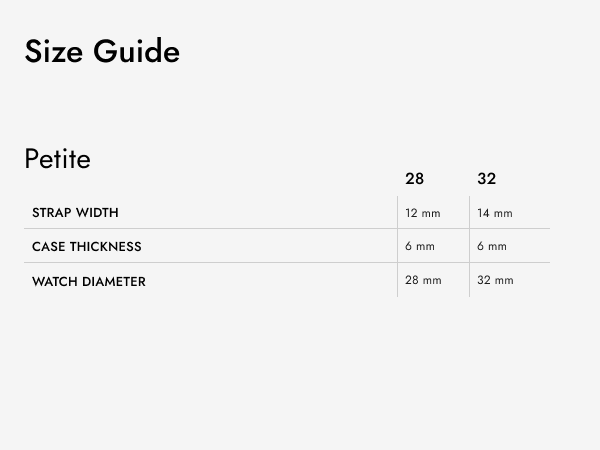Click the word Guide in the title
This screenshot has height=450, width=600.
point(137,51)
